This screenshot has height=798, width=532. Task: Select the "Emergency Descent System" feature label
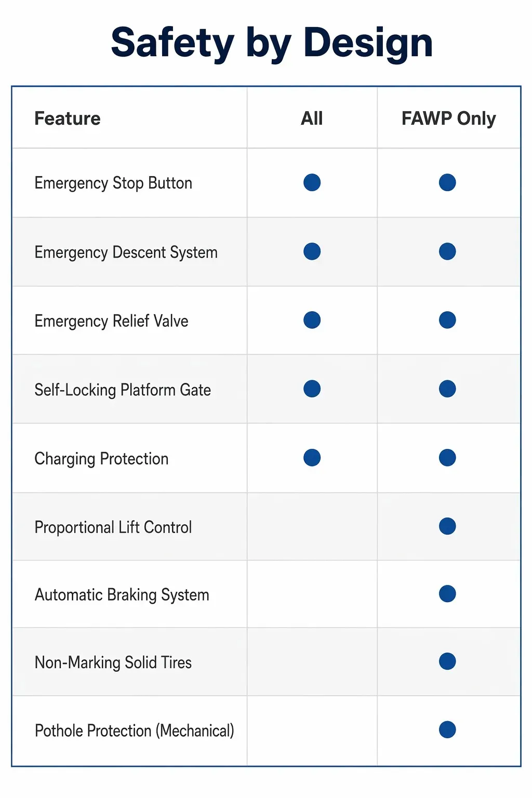126,252
